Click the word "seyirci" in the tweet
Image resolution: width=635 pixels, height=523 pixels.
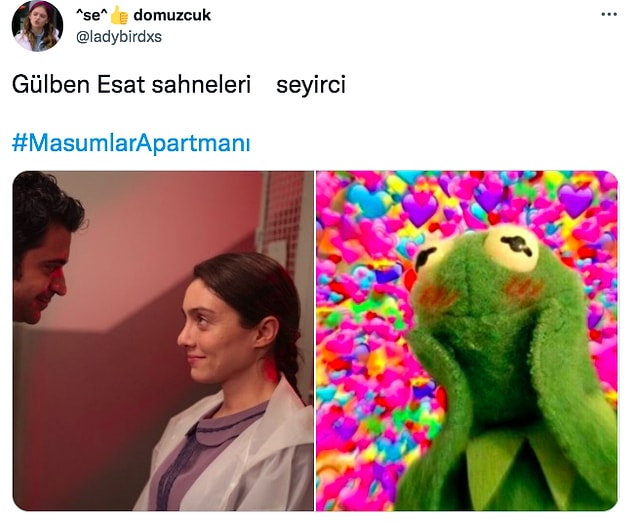[x=311, y=85]
